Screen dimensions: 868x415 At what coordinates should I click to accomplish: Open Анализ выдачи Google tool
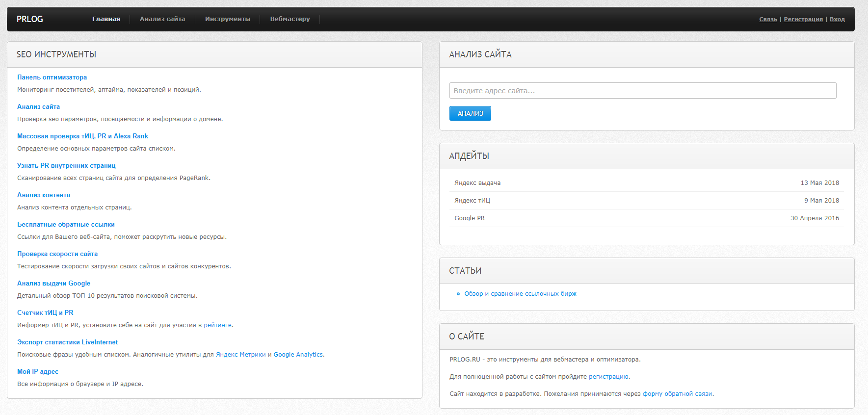coord(53,284)
